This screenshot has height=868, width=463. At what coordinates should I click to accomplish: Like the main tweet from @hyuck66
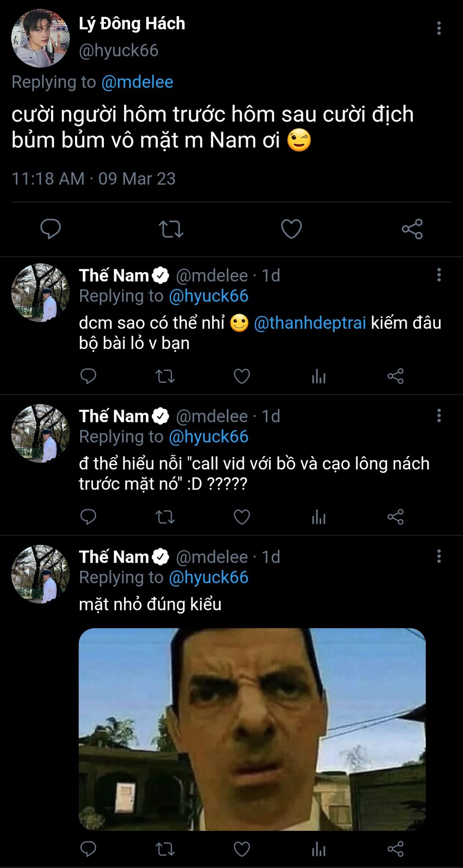click(291, 229)
